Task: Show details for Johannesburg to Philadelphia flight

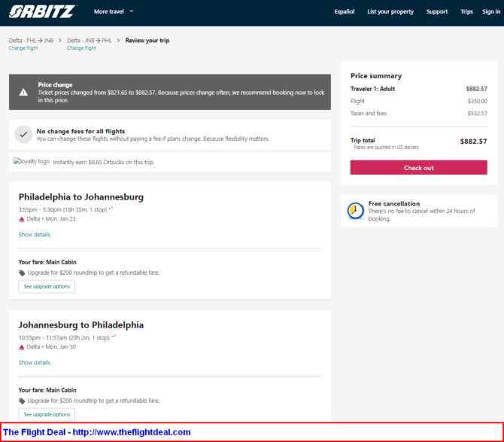Action: (35, 362)
